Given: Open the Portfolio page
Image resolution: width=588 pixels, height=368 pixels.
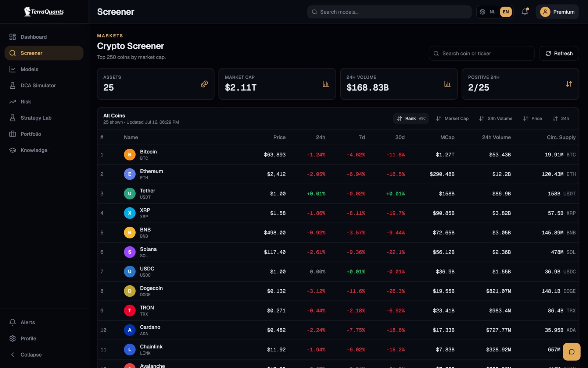Looking at the screenshot, I should pos(44,134).
